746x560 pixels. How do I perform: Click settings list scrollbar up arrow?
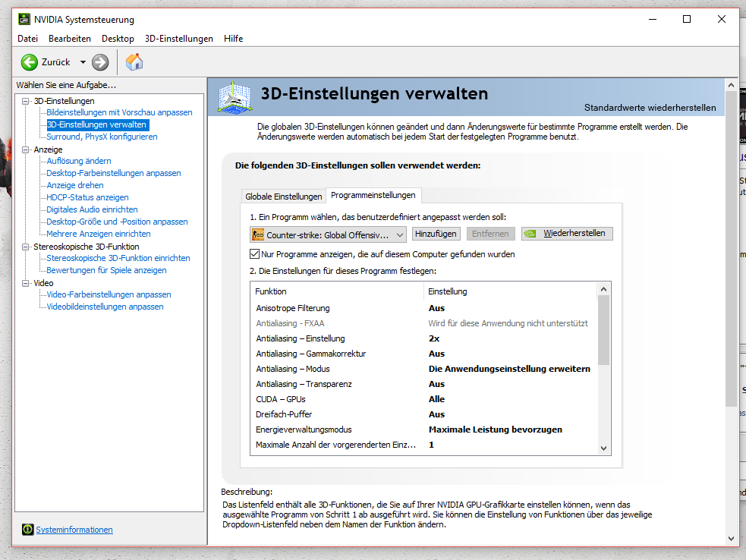(604, 289)
